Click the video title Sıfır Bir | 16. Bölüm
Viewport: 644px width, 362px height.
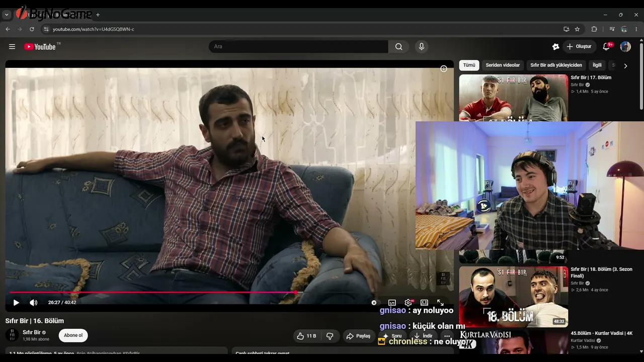pyautogui.click(x=35, y=321)
